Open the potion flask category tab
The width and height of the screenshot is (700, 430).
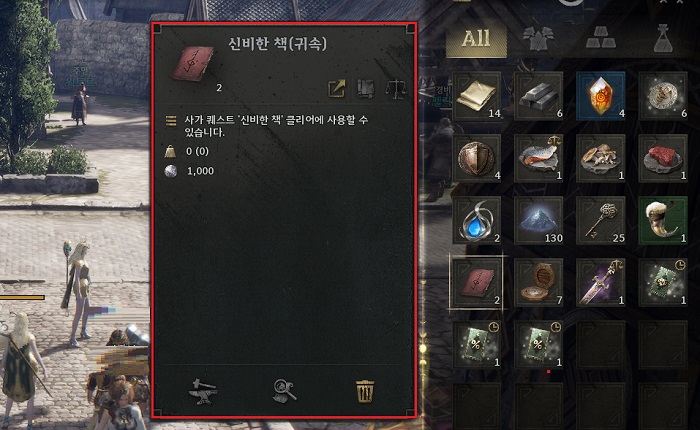click(x=663, y=39)
